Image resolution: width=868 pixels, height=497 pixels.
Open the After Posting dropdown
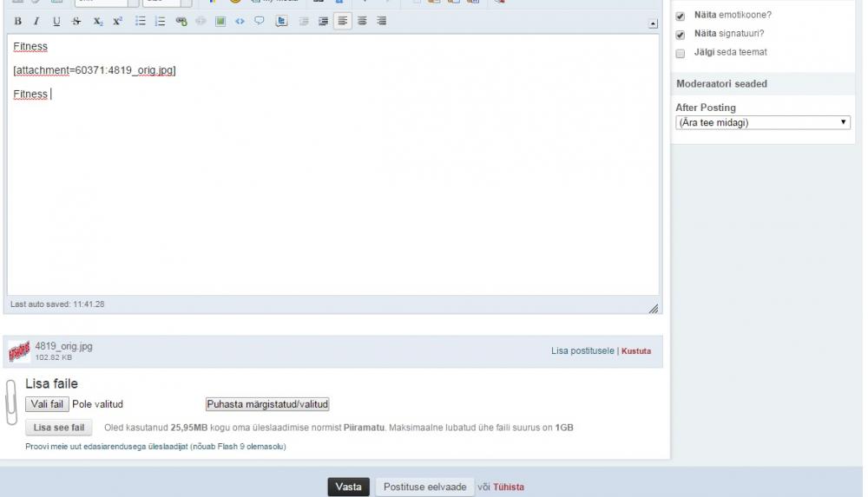click(x=762, y=123)
